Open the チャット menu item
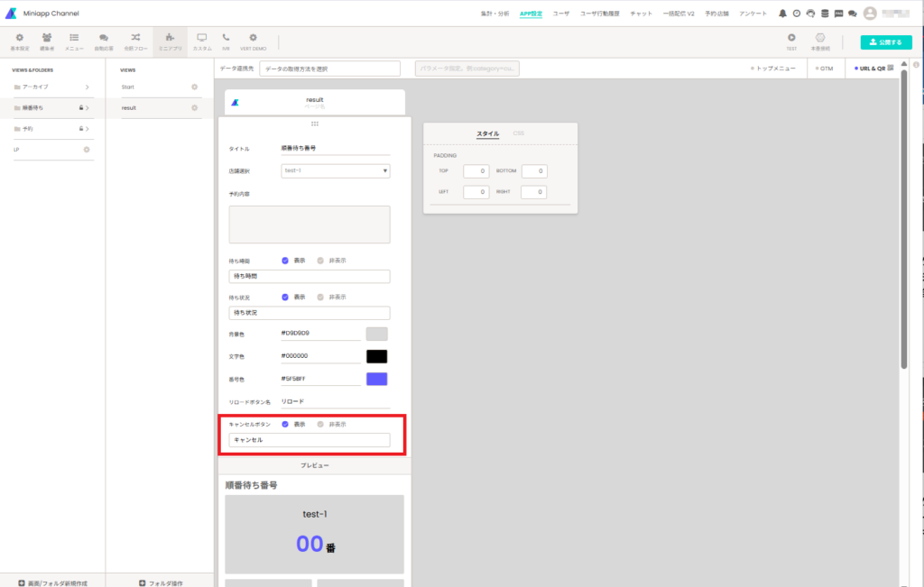This screenshot has width=924, height=587. (642, 14)
